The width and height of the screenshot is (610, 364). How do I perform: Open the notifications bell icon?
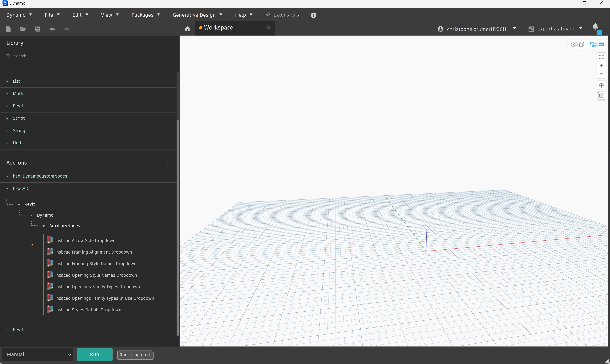(595, 26)
